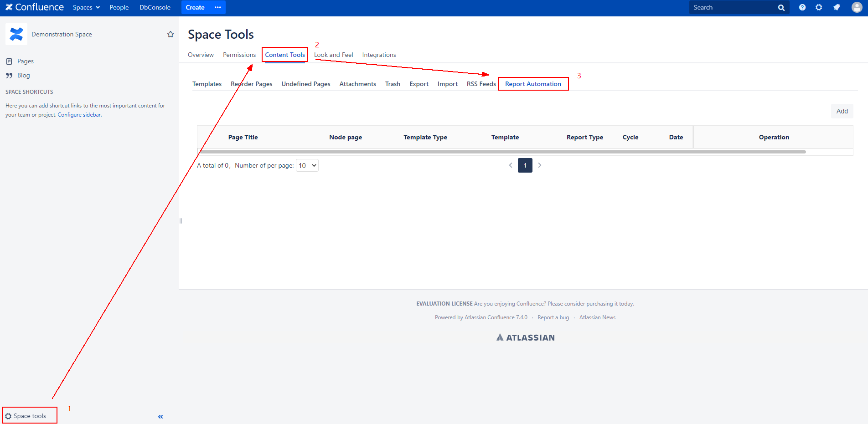
Task: Open the user profile avatar menu
Action: point(857,7)
